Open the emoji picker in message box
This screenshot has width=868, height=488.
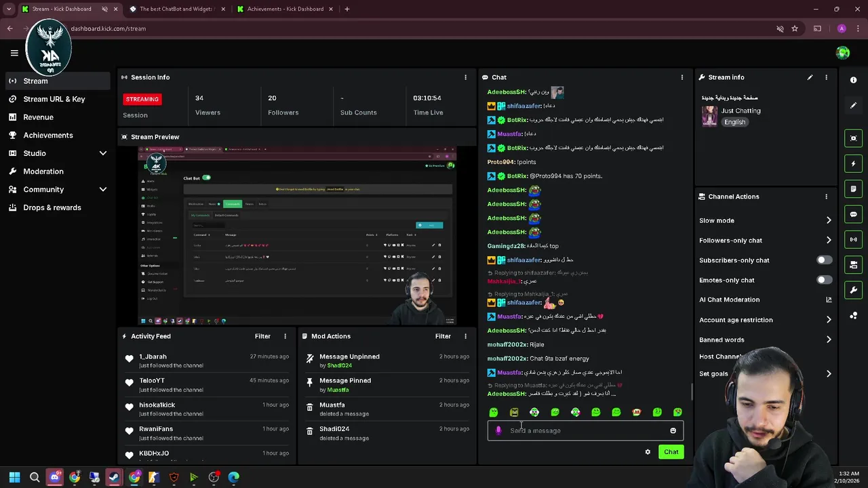pos(673,430)
